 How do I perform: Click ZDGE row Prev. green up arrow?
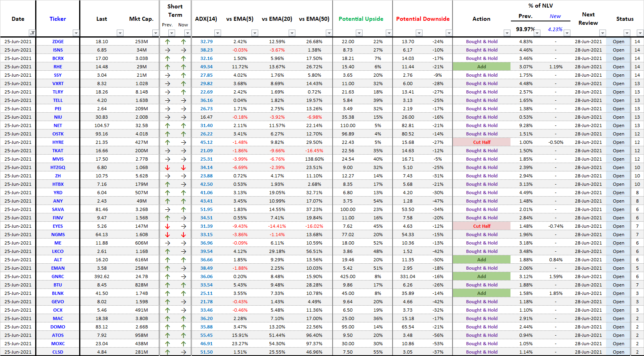[x=167, y=42]
